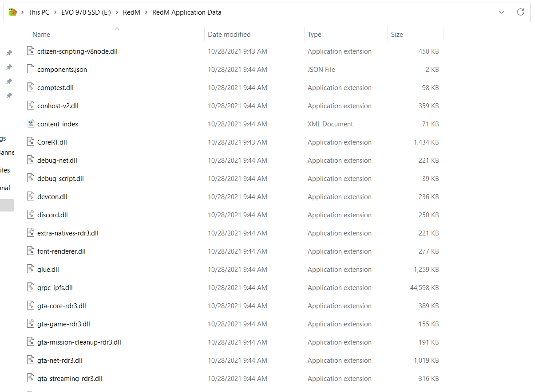
Task: Click the conhost-v2.dll file icon
Action: point(31,106)
